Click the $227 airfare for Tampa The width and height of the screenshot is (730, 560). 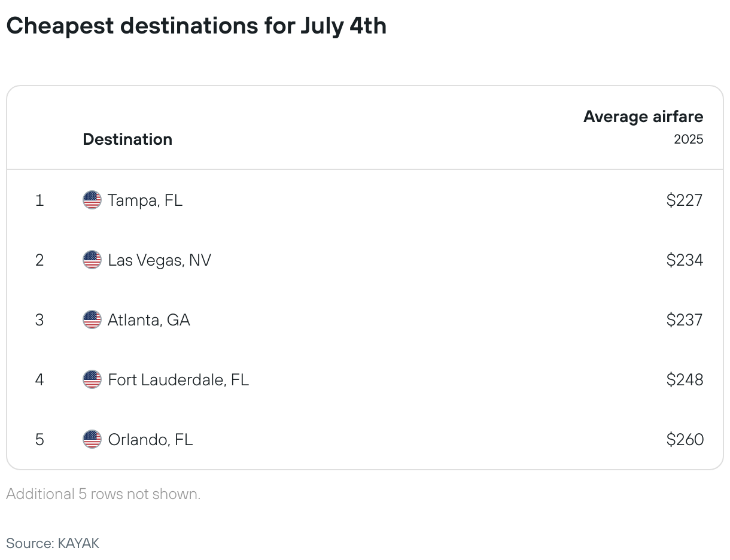685,200
